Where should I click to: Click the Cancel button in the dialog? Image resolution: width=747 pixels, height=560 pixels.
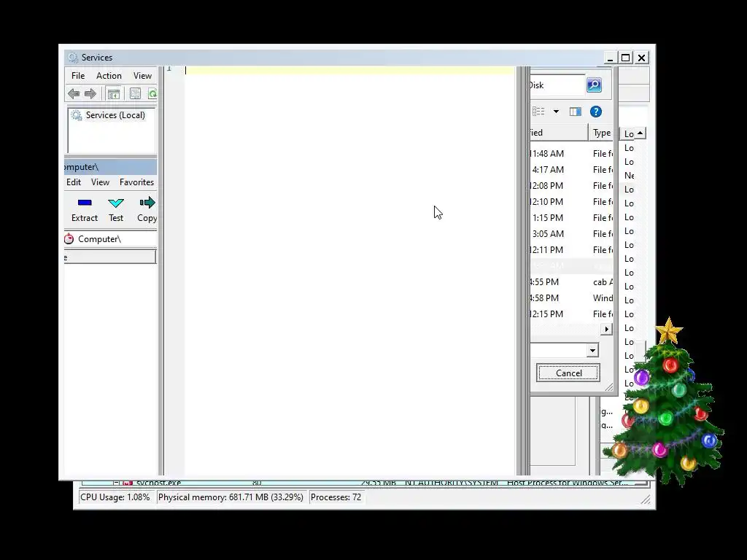[568, 373]
